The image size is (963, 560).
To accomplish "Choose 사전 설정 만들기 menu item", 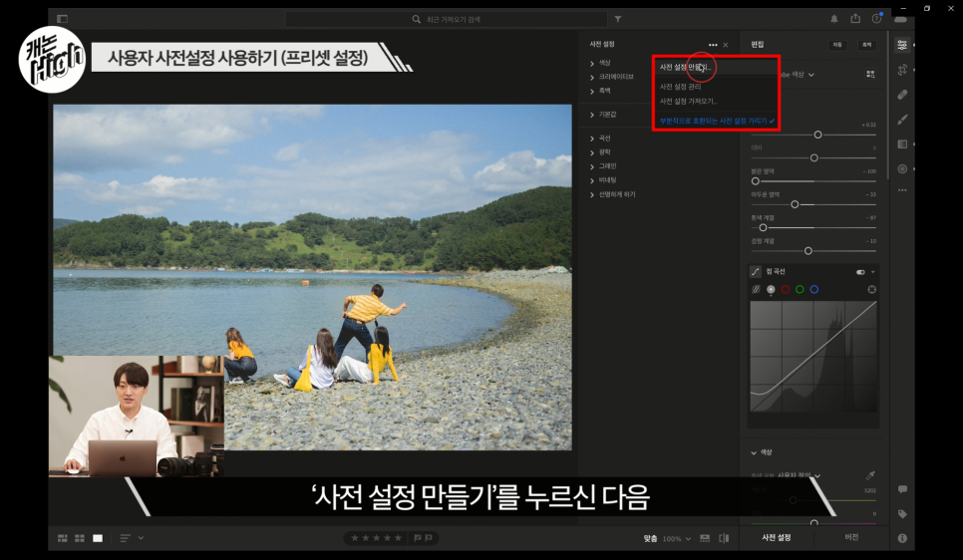I will (x=685, y=67).
